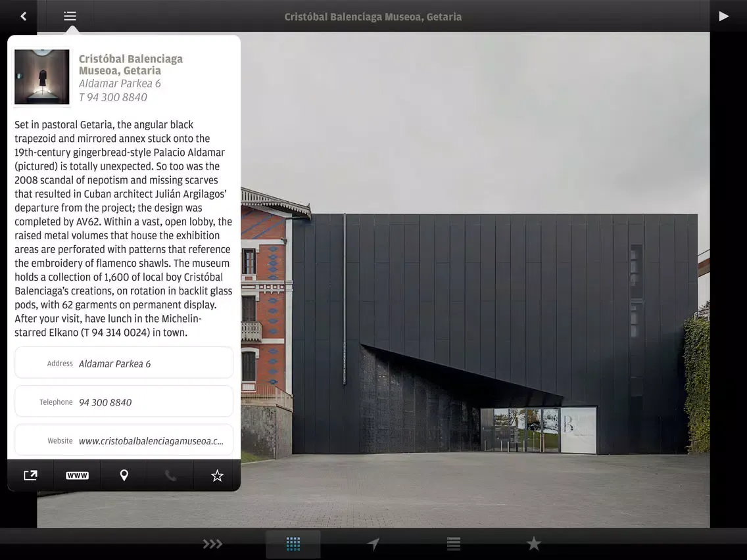This screenshot has height=560, width=747.
Task: Go back using the left chevron
Action: click(24, 16)
